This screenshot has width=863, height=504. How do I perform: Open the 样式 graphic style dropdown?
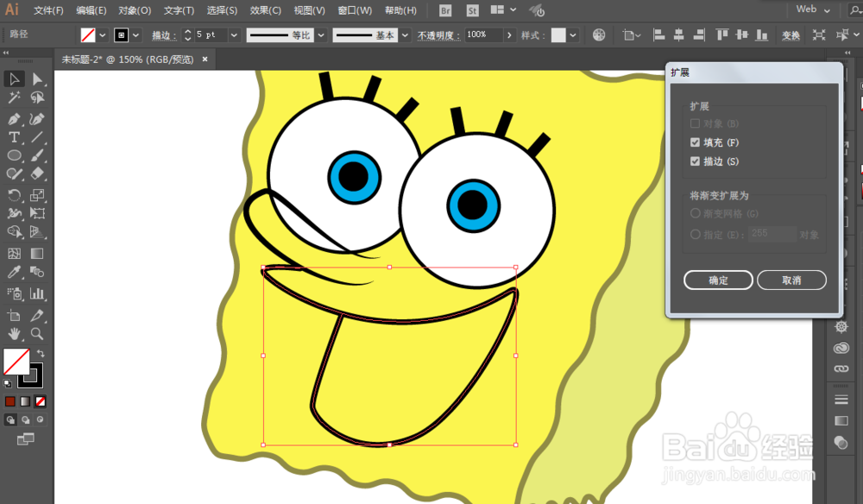573,35
